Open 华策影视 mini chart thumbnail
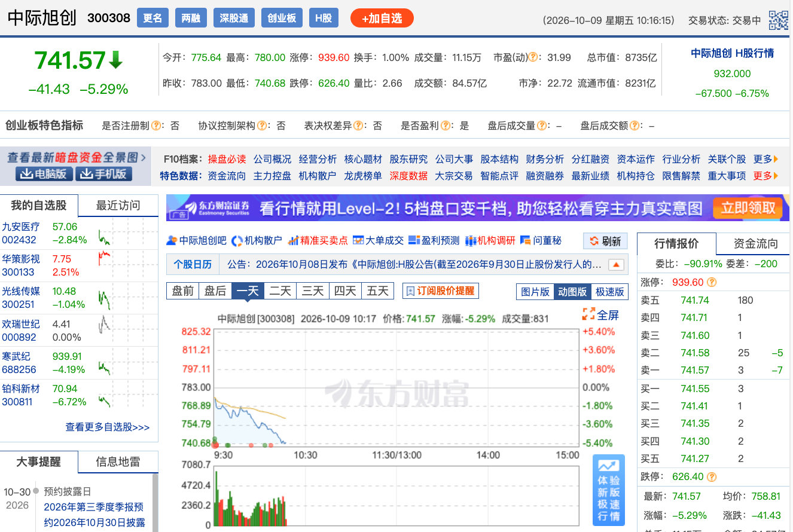The width and height of the screenshot is (793, 532). (105, 259)
